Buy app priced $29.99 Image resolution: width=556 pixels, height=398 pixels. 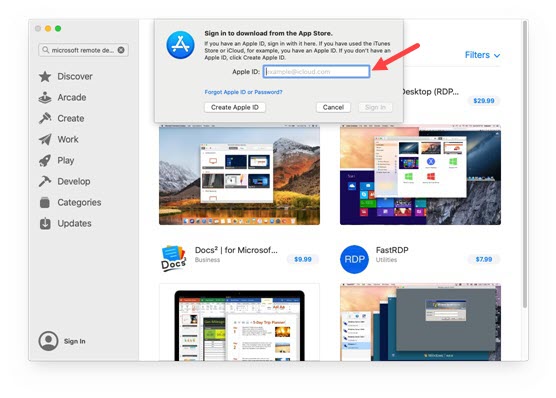pos(484,101)
